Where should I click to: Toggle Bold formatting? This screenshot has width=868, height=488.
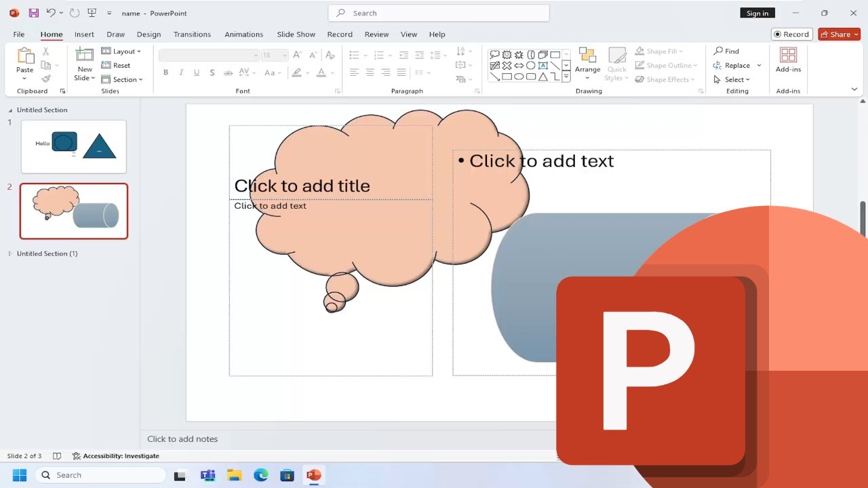(165, 73)
